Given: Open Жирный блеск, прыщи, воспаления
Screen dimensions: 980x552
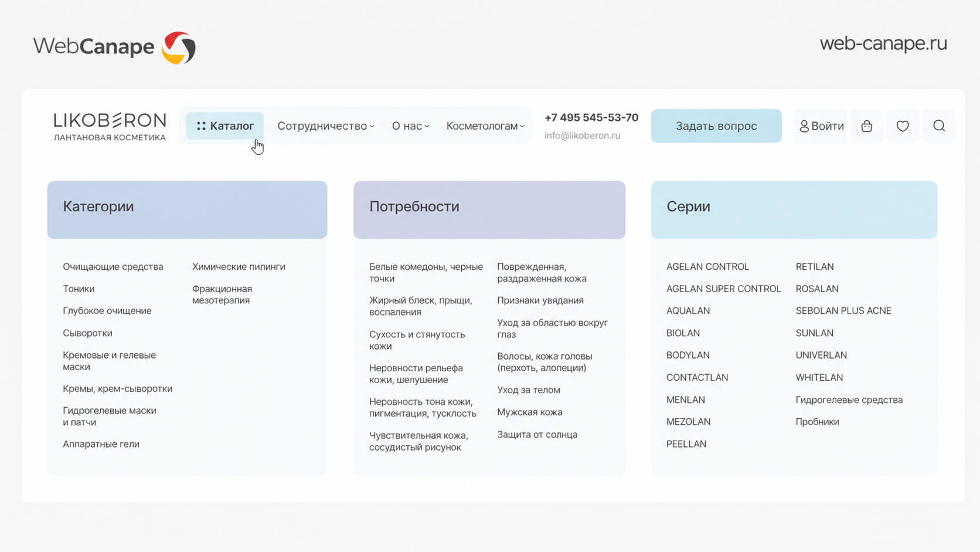Looking at the screenshot, I should [x=421, y=306].
